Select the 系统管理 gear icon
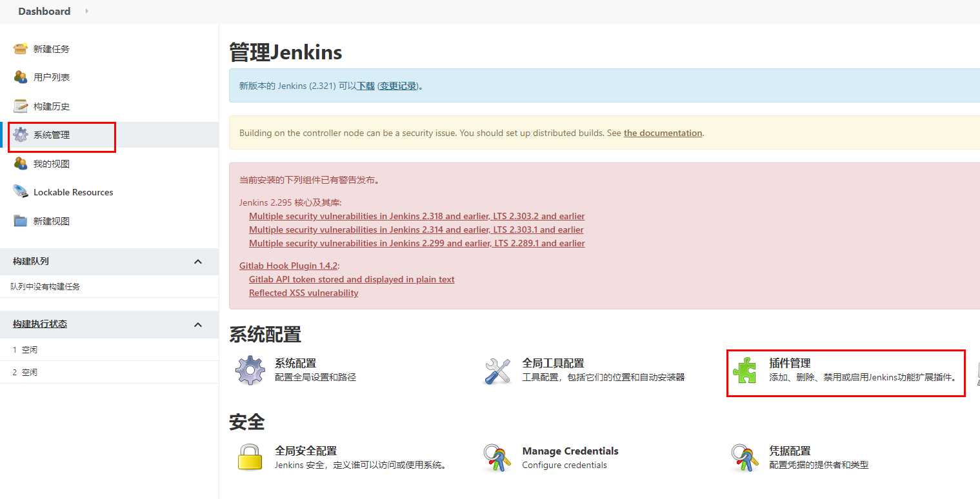The image size is (980, 499). pos(21,135)
